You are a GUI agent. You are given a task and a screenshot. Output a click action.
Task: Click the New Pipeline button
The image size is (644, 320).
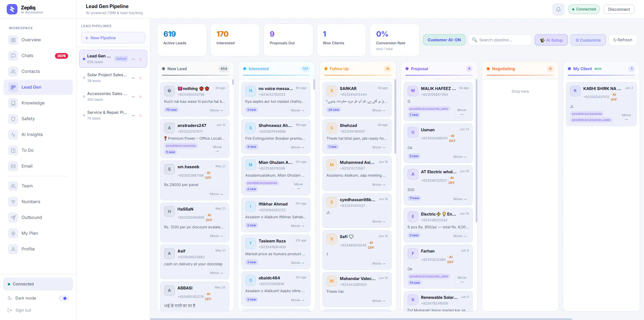tap(113, 38)
